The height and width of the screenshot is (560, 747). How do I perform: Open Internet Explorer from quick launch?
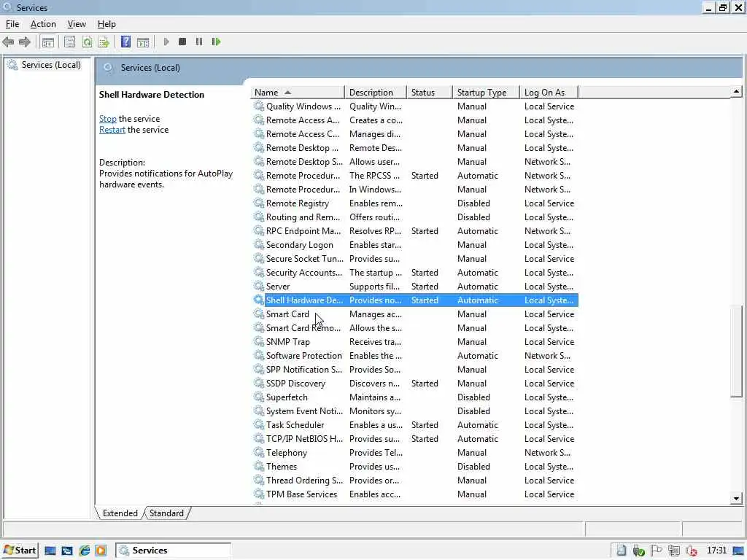click(85, 551)
